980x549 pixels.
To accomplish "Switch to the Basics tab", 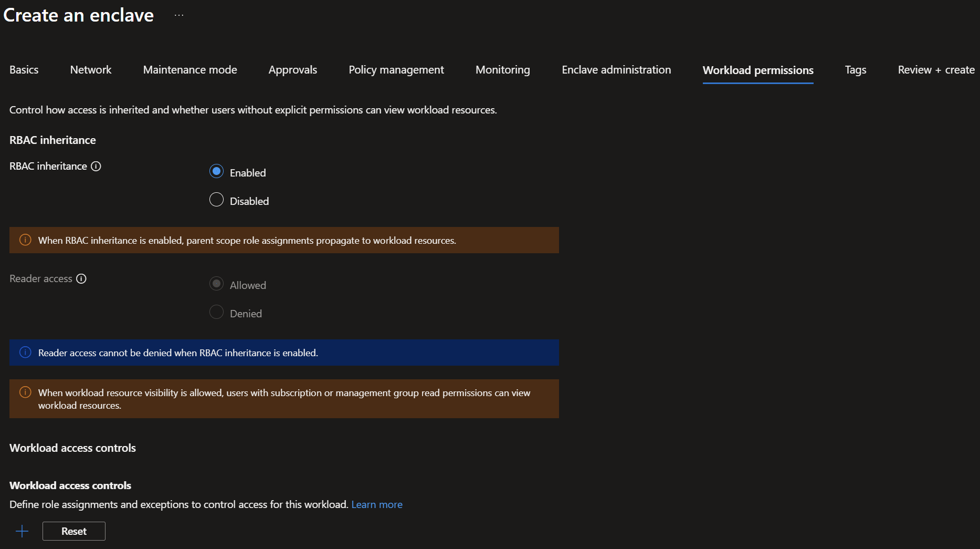I will pos(24,70).
